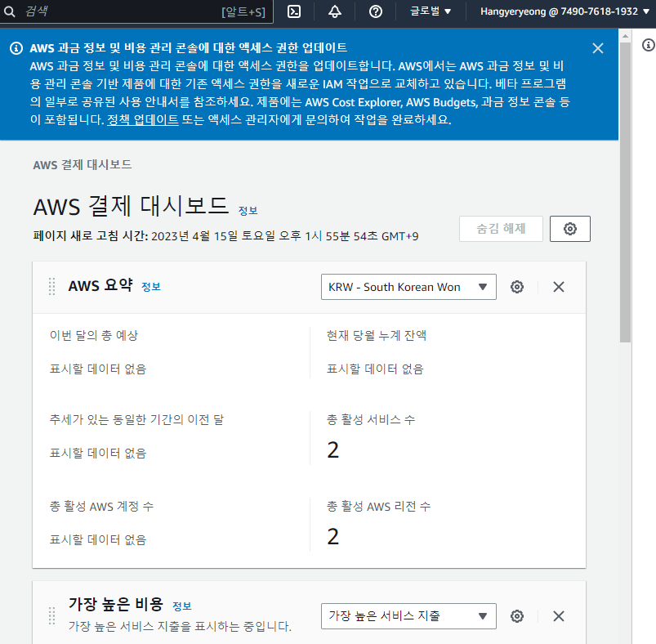
Task: Click 추세가 있는 동일한 기간의 이전 달 label
Action: click(x=136, y=420)
